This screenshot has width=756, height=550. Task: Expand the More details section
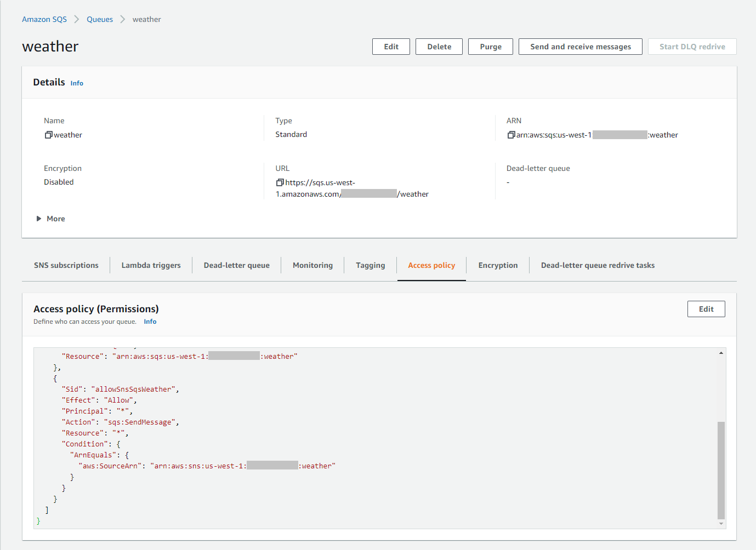click(x=50, y=219)
